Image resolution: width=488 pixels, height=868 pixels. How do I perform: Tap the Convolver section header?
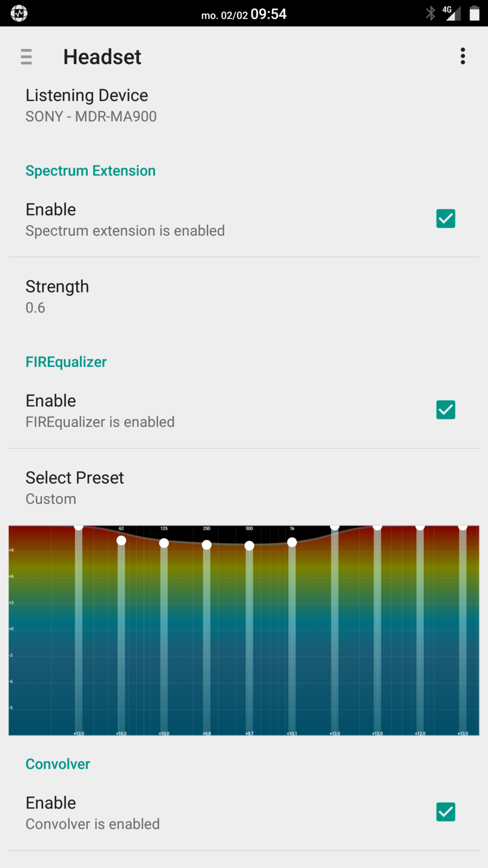58,764
